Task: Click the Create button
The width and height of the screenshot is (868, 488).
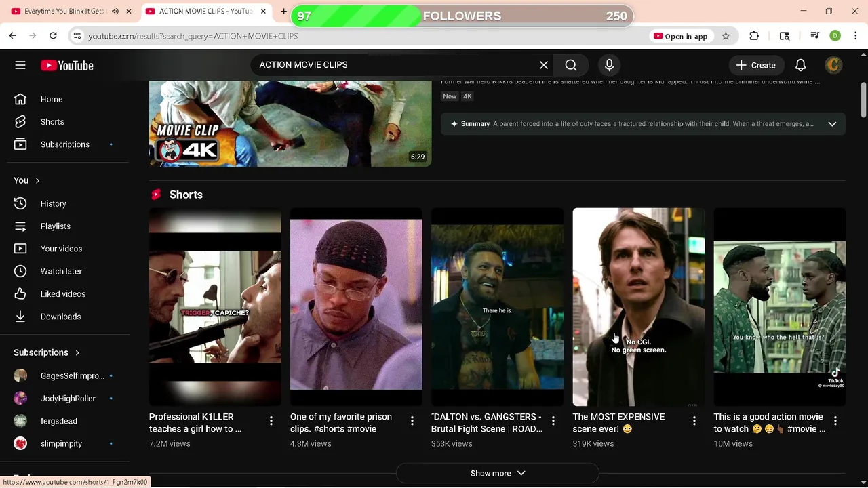Action: [756, 65]
